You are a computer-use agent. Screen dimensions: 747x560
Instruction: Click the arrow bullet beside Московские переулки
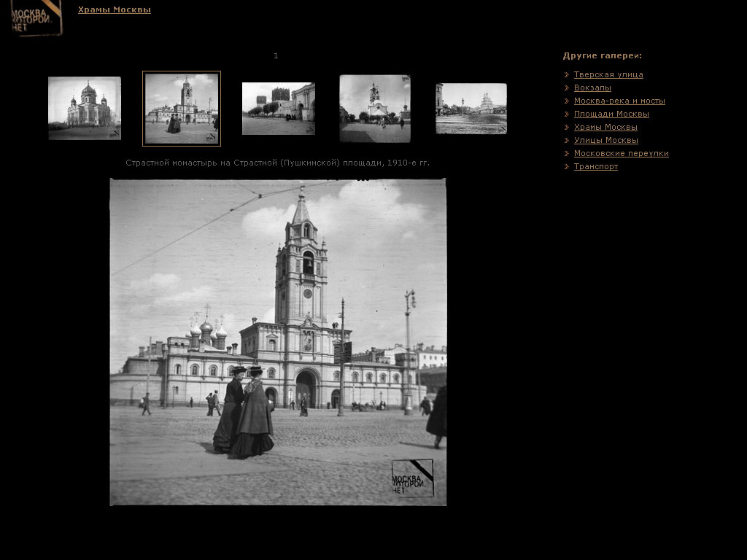coord(566,153)
